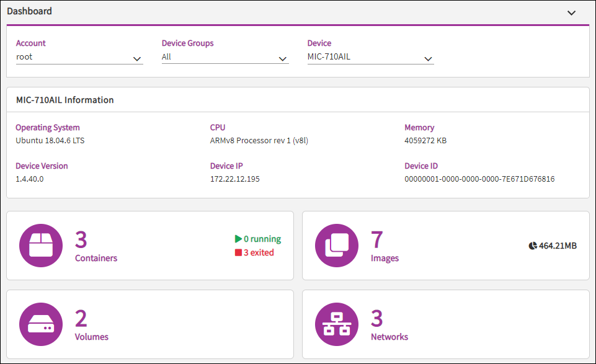Open the Device dropdown showing MIC-710AIL
The image size is (596, 364).
(x=370, y=57)
